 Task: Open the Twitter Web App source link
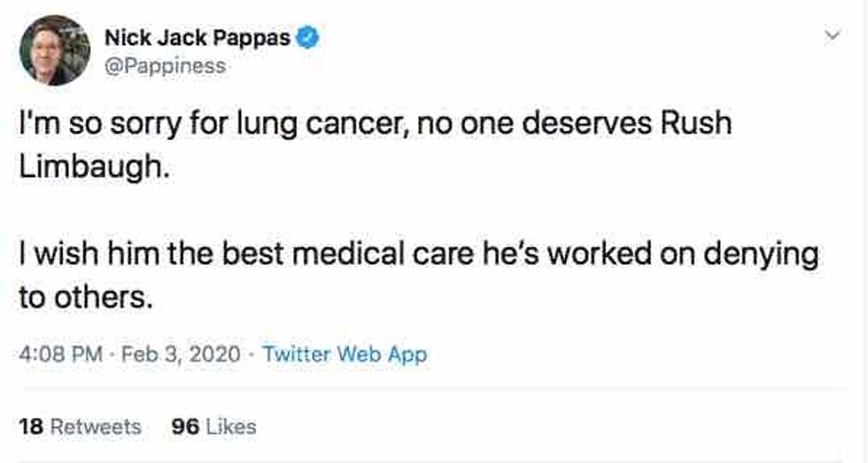click(345, 355)
